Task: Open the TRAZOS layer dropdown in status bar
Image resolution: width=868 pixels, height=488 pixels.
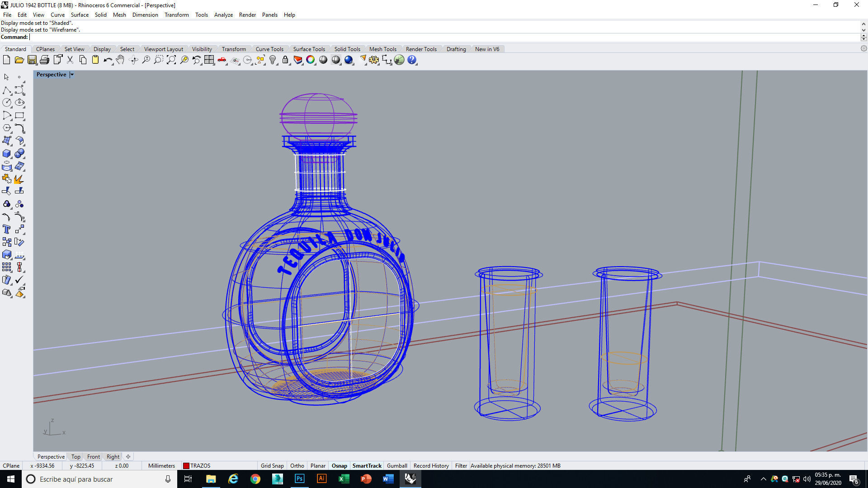Action: [x=200, y=465]
